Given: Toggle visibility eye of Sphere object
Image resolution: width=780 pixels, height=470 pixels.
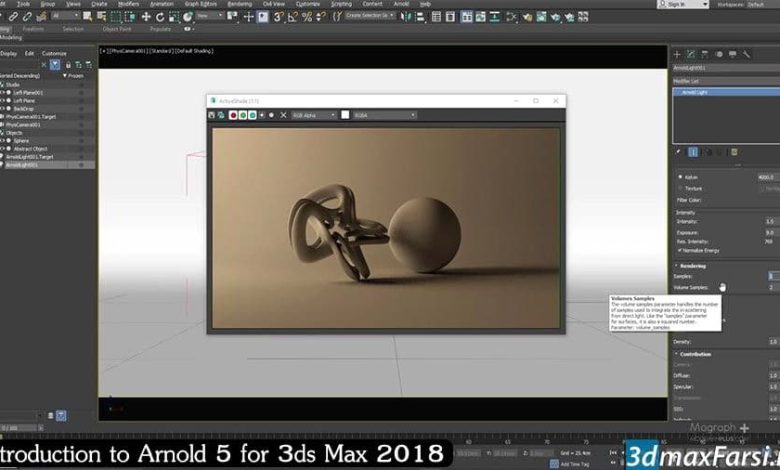Looking at the screenshot, I should (x=2, y=141).
